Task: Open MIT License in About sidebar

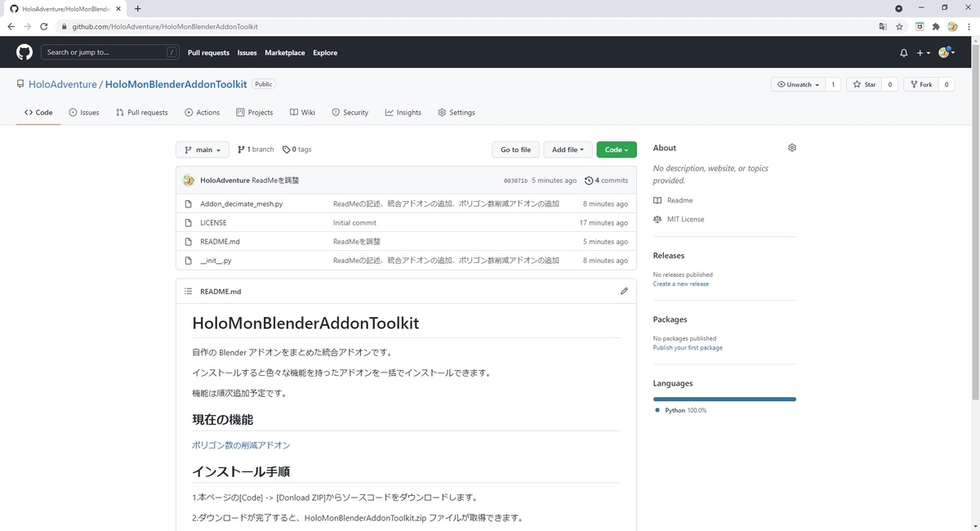Action: tap(679, 219)
